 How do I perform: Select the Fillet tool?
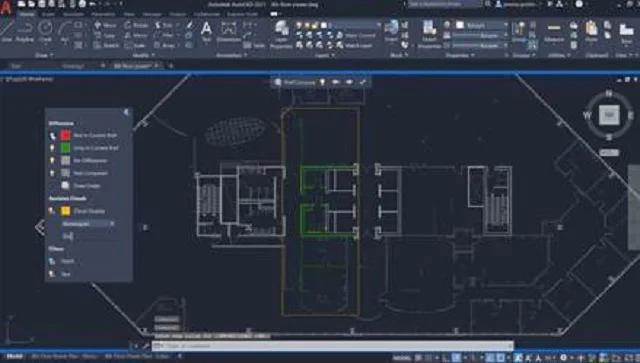coord(164,36)
